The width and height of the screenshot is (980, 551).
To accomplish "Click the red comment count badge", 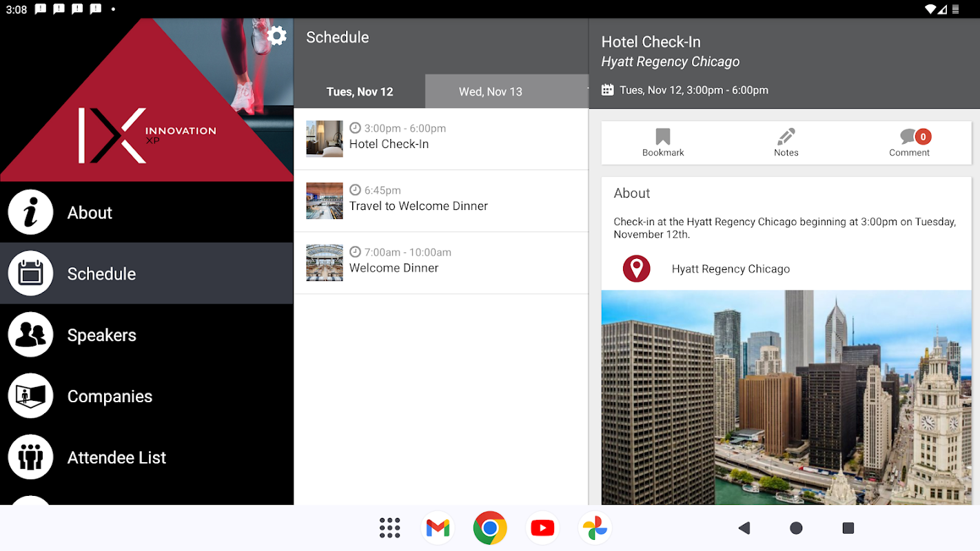I will pyautogui.click(x=923, y=136).
